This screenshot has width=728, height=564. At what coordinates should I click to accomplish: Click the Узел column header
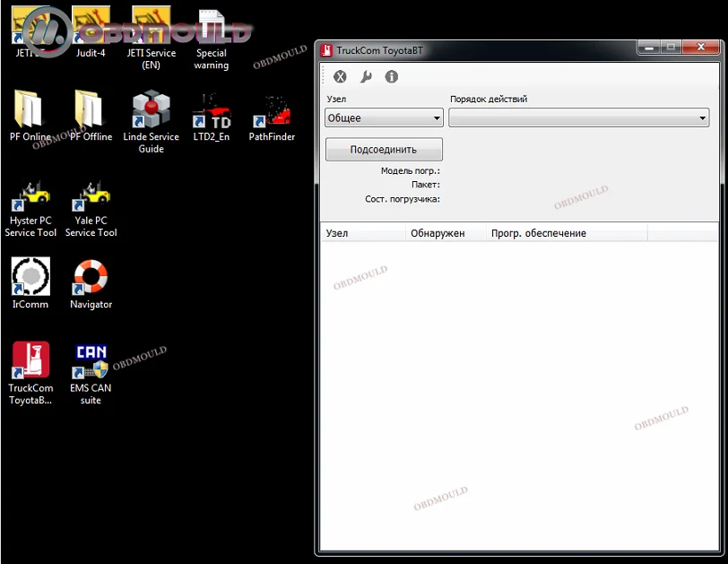click(362, 233)
